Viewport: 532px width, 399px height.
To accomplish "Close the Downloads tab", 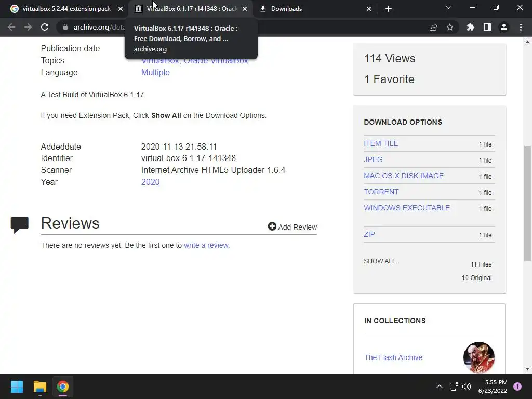I will (369, 9).
